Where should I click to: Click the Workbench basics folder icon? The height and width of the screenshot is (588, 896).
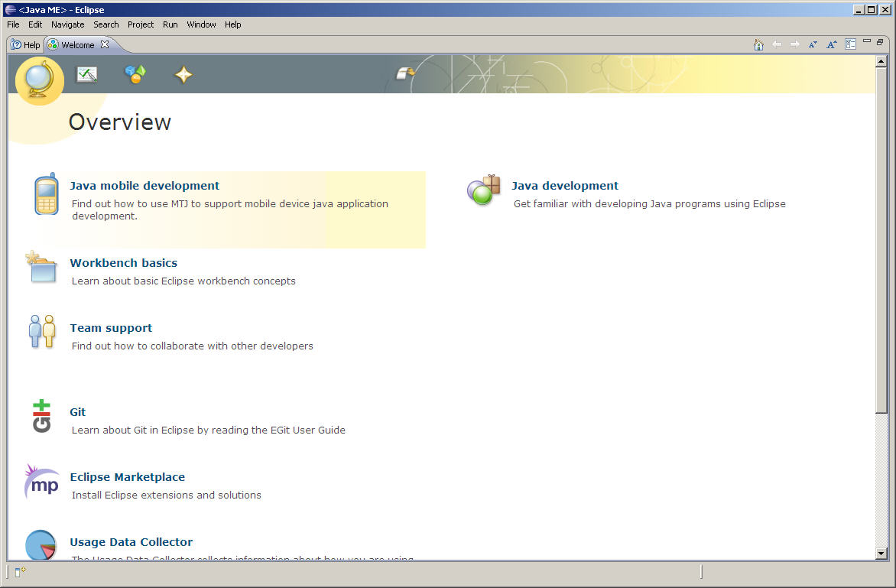[41, 267]
